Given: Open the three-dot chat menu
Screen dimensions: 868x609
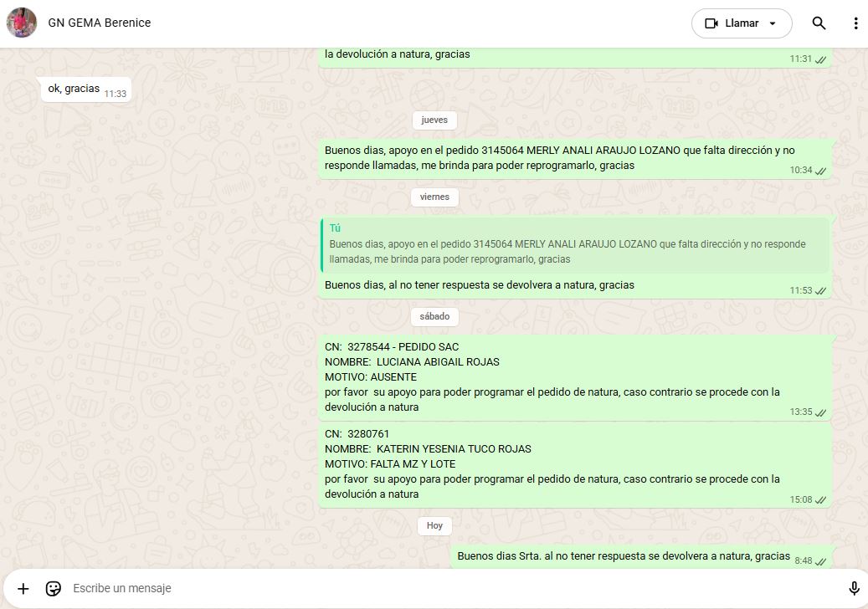Looking at the screenshot, I should [x=855, y=23].
